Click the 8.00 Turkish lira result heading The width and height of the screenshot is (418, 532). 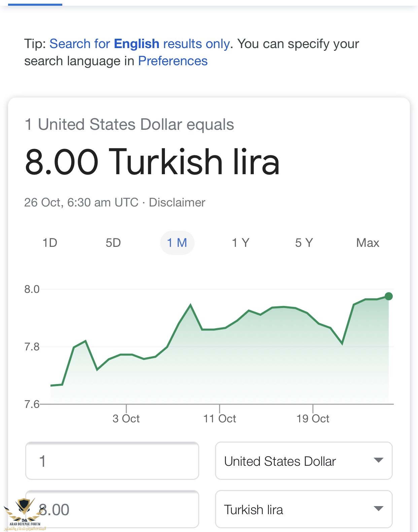[x=152, y=162]
